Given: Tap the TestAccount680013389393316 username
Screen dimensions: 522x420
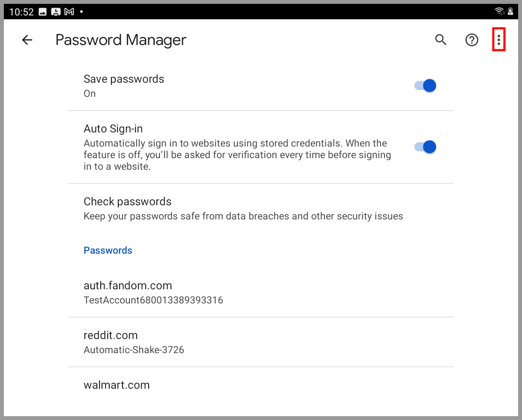Looking at the screenshot, I should click(153, 300).
